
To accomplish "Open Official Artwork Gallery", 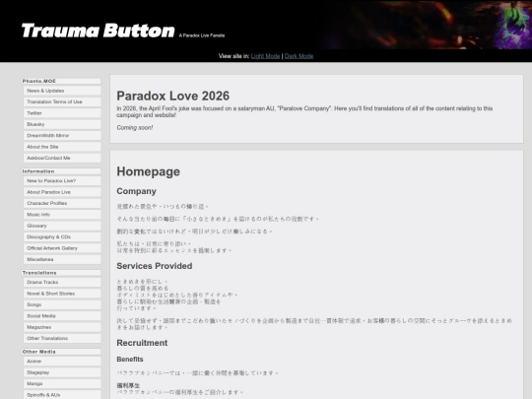I will [x=62, y=248].
